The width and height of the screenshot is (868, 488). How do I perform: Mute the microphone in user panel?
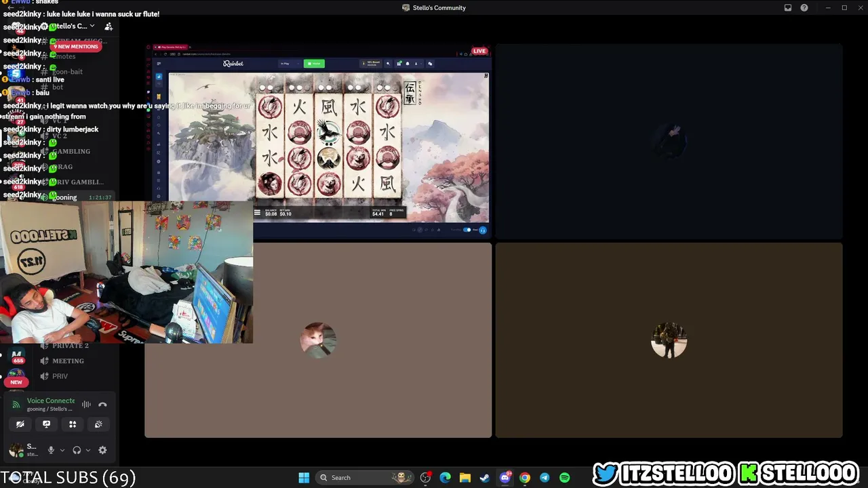pos(51,450)
